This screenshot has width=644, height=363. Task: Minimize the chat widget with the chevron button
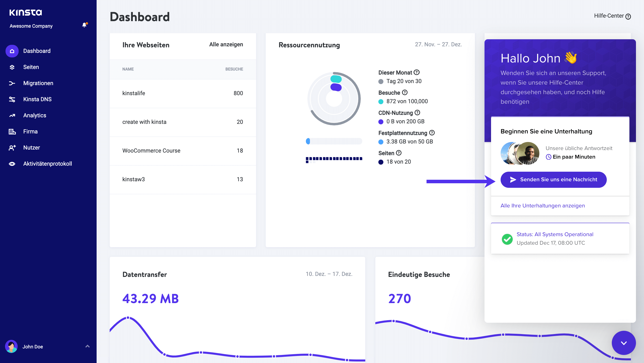[x=624, y=343]
